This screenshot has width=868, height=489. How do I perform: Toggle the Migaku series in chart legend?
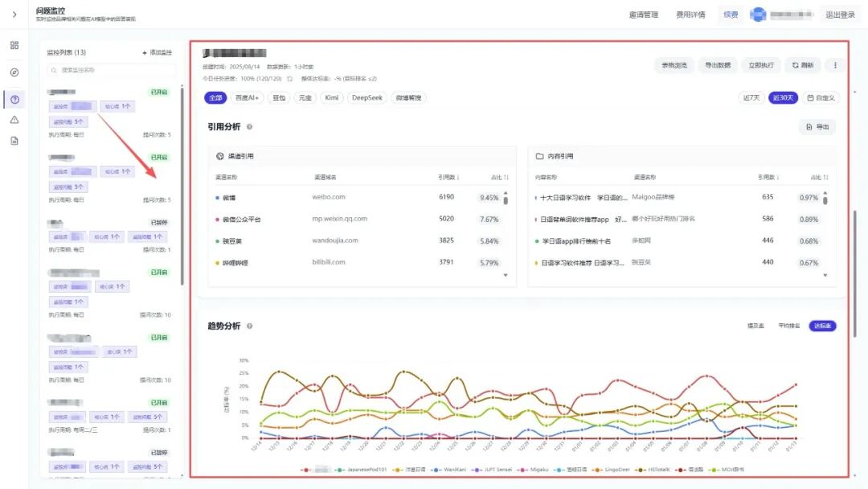click(x=533, y=470)
